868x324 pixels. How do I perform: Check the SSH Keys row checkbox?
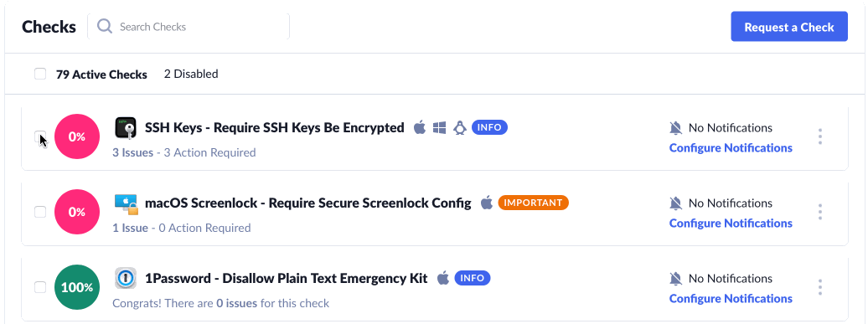click(40, 136)
